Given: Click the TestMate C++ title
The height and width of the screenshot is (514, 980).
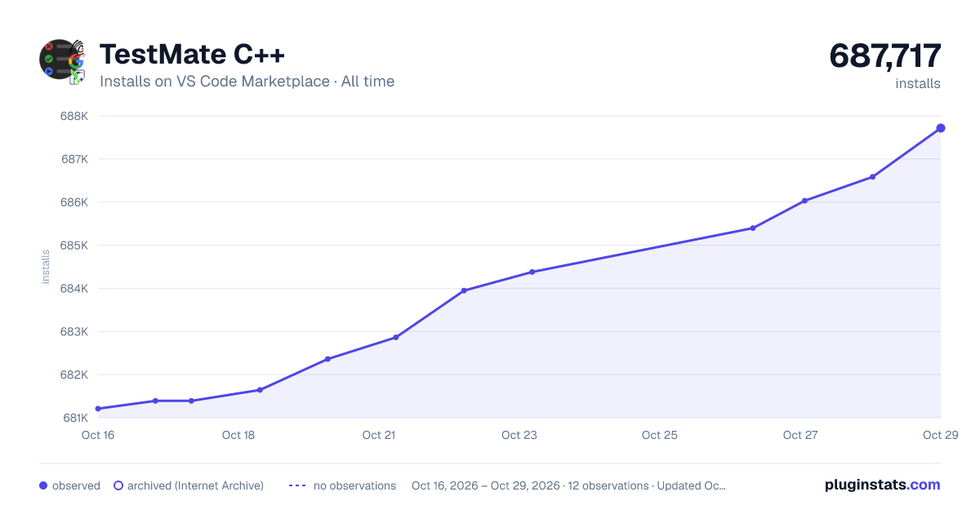Looking at the screenshot, I should tap(193, 55).
